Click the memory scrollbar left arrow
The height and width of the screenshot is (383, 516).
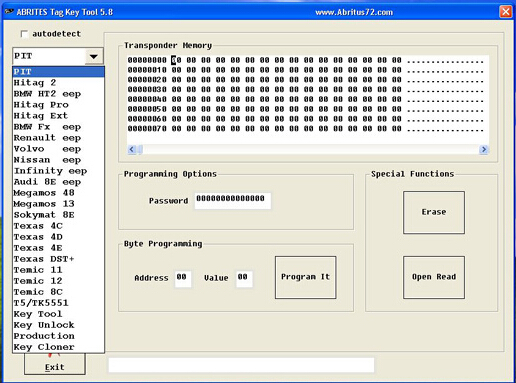(x=132, y=149)
